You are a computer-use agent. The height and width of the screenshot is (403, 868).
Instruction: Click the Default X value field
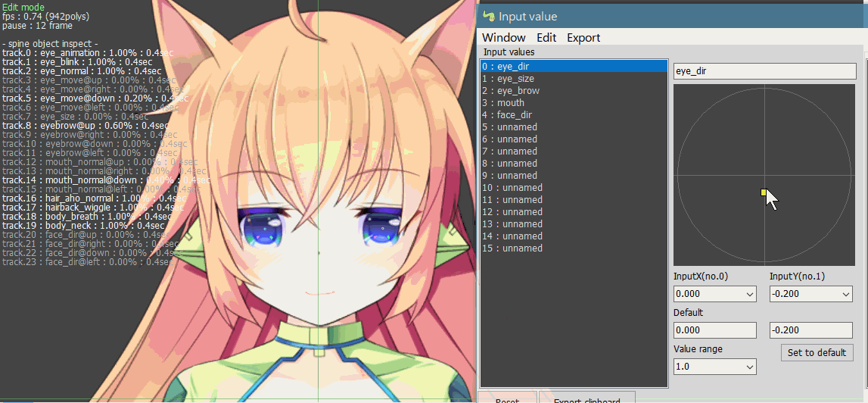[714, 330]
